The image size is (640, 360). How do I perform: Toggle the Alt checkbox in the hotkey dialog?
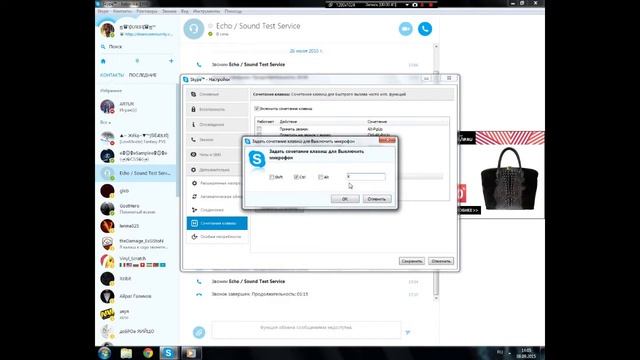point(321,177)
